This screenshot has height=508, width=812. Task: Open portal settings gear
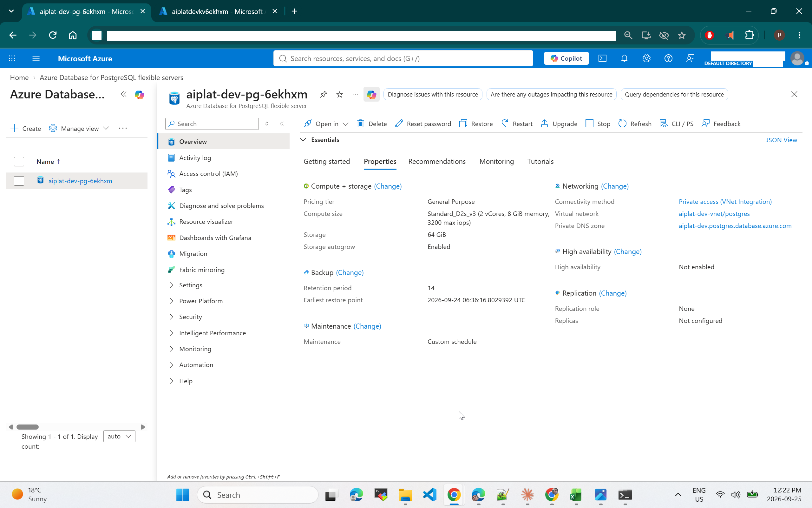(646, 58)
